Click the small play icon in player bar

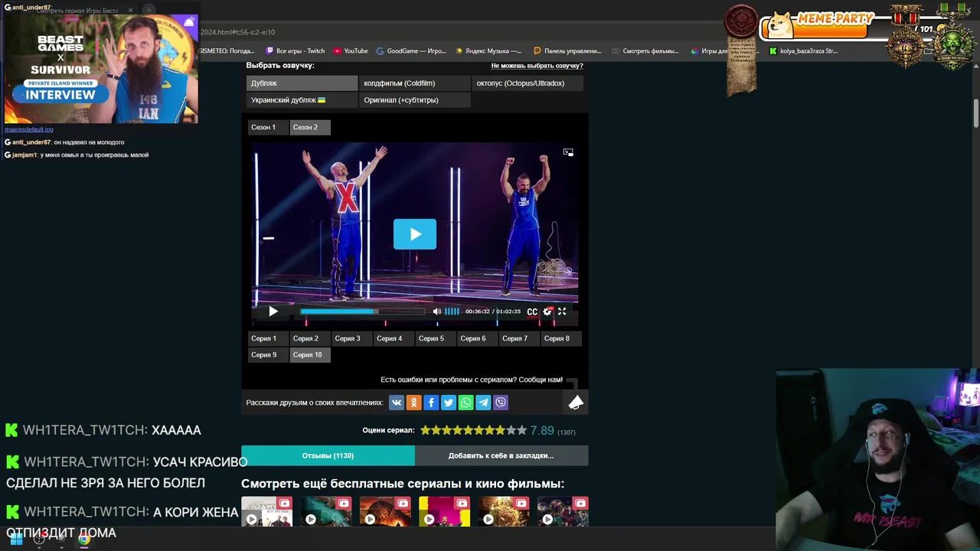coord(273,311)
